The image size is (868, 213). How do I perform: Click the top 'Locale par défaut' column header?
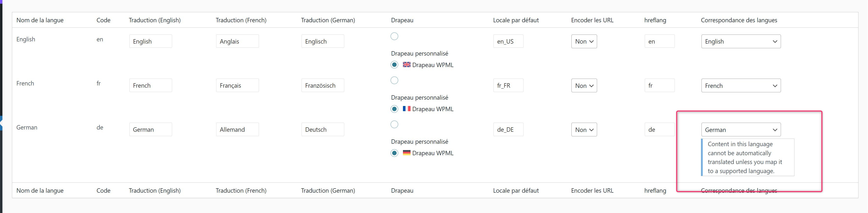[x=516, y=20]
